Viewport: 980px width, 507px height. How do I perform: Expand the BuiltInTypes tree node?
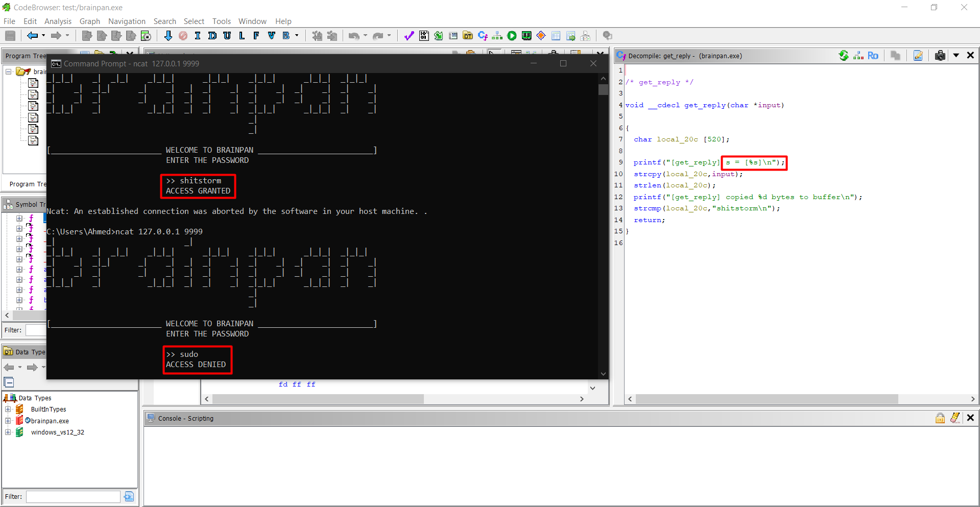tap(8, 409)
